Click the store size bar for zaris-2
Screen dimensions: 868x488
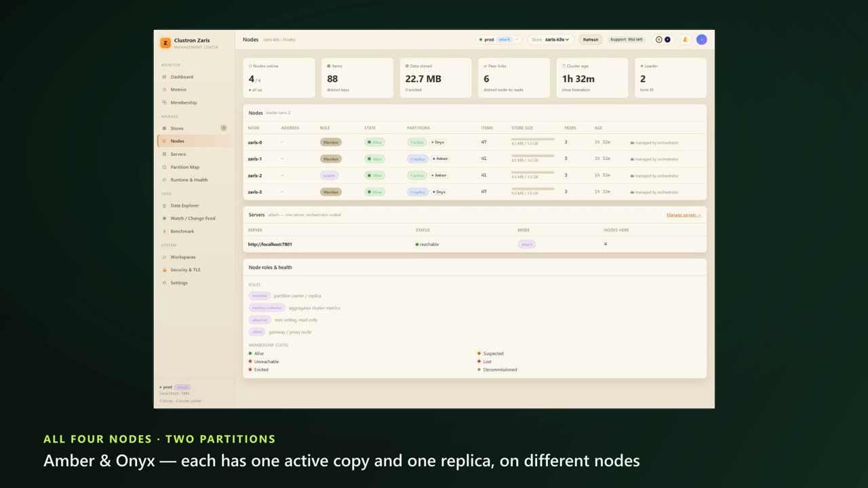(533, 172)
